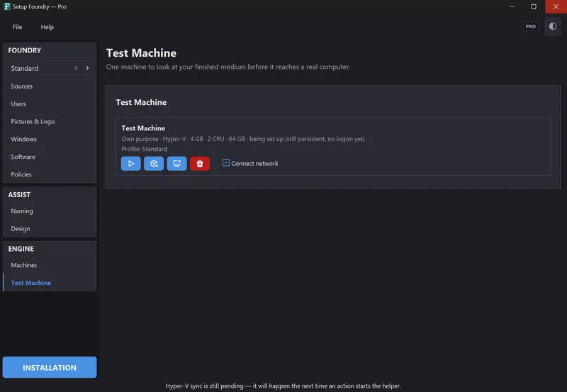567x392 pixels.
Task: Open the Sources page
Action: coord(50,86)
